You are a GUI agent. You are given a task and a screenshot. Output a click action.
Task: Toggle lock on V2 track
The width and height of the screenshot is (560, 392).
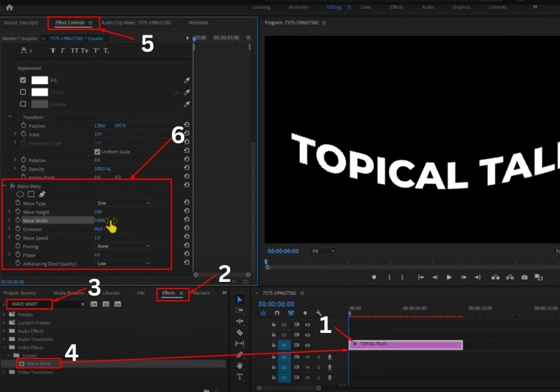274,335
